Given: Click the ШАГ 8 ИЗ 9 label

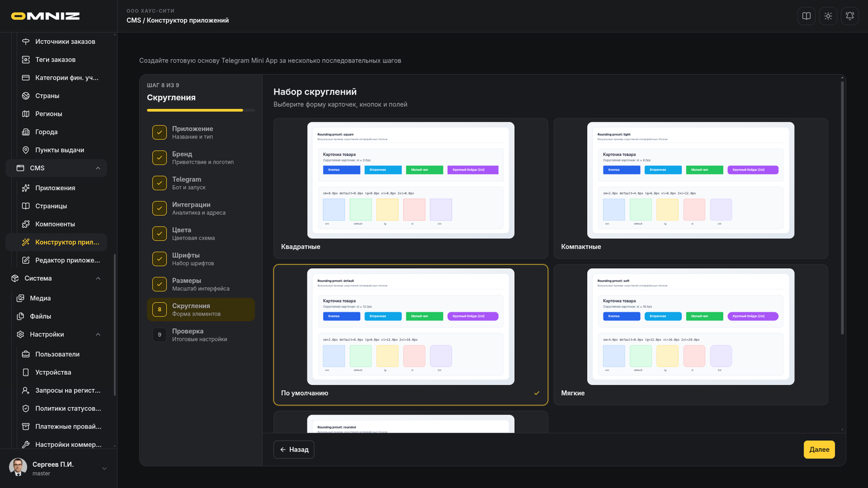Looking at the screenshot, I should (163, 85).
